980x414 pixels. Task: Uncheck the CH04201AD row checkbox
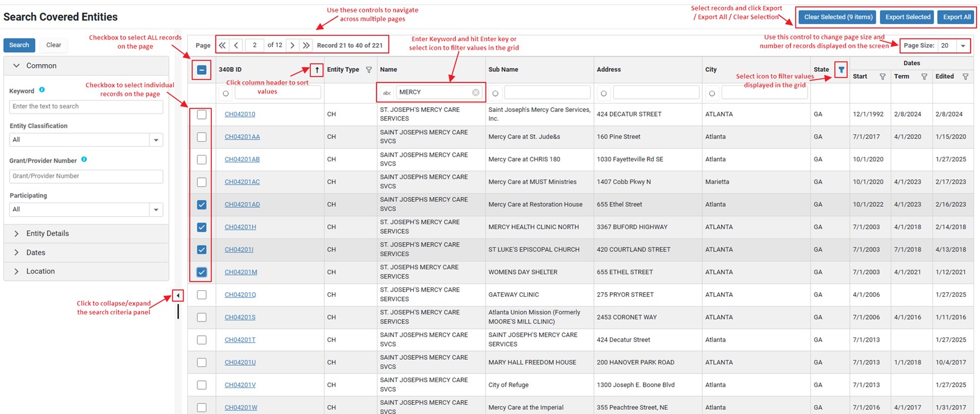[201, 205]
